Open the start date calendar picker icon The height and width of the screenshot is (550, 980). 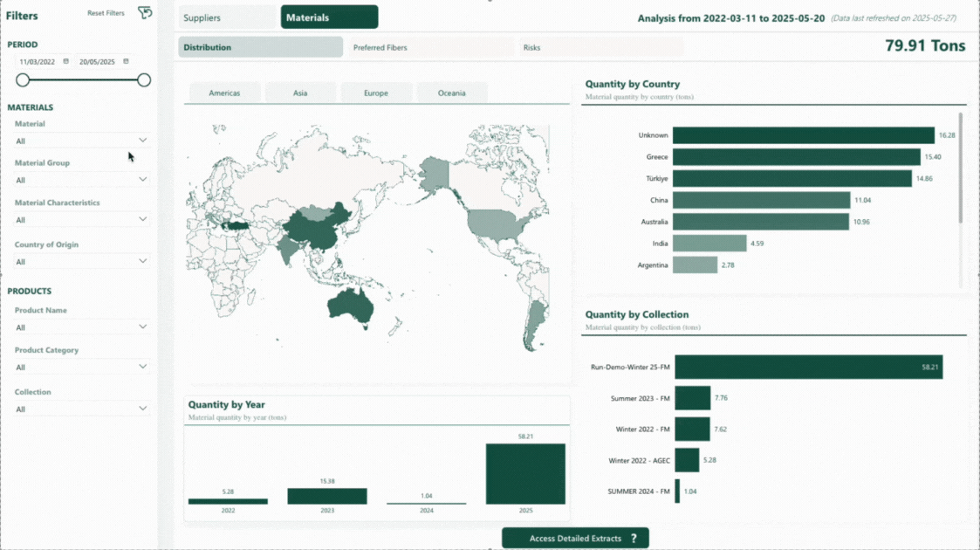pyautogui.click(x=66, y=61)
